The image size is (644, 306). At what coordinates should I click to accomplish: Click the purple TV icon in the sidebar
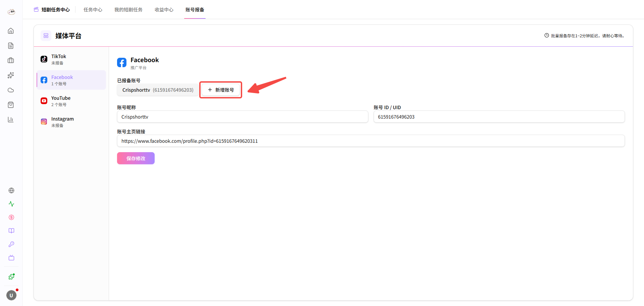coord(11,258)
